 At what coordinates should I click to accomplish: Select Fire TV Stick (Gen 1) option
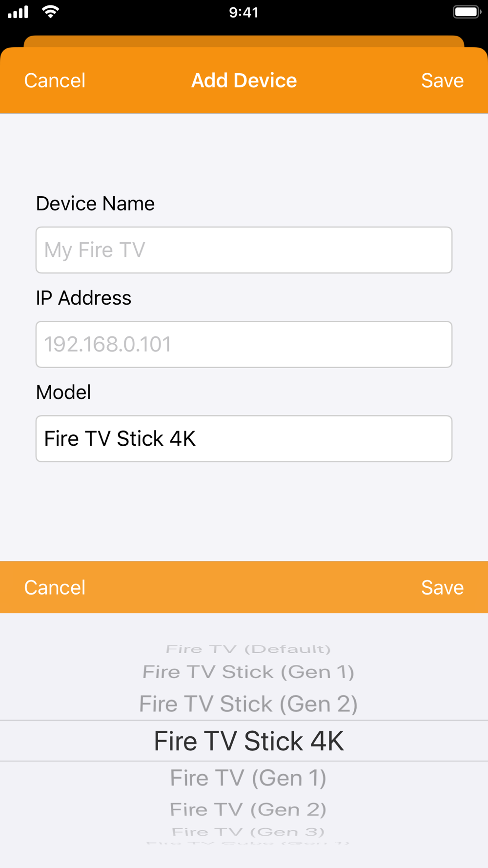pyautogui.click(x=248, y=672)
